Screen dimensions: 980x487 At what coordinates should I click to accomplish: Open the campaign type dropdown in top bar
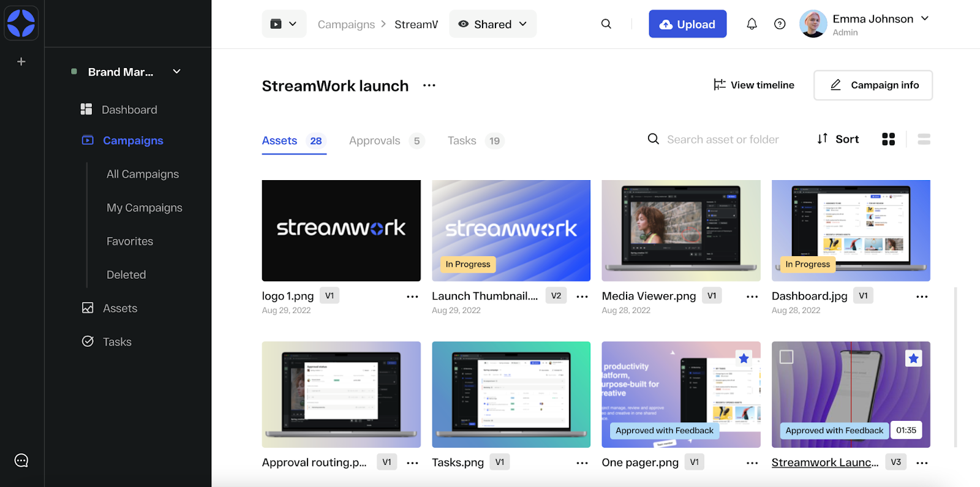click(284, 24)
